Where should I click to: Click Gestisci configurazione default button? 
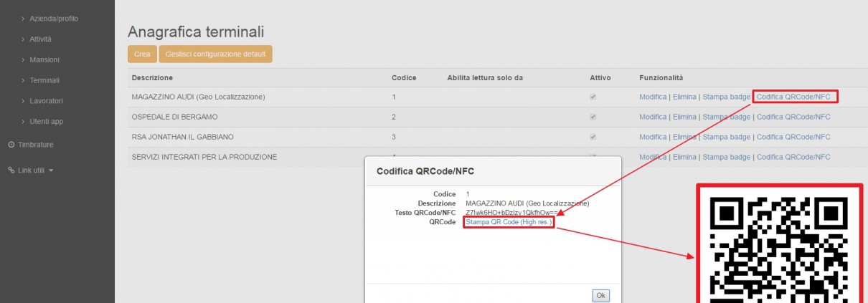(x=216, y=54)
